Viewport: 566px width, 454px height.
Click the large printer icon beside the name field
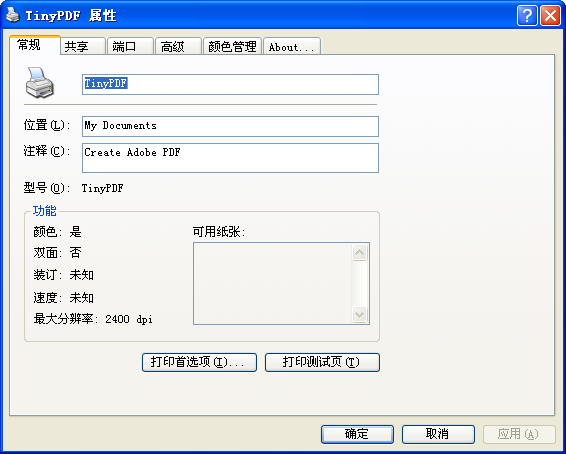pos(40,82)
